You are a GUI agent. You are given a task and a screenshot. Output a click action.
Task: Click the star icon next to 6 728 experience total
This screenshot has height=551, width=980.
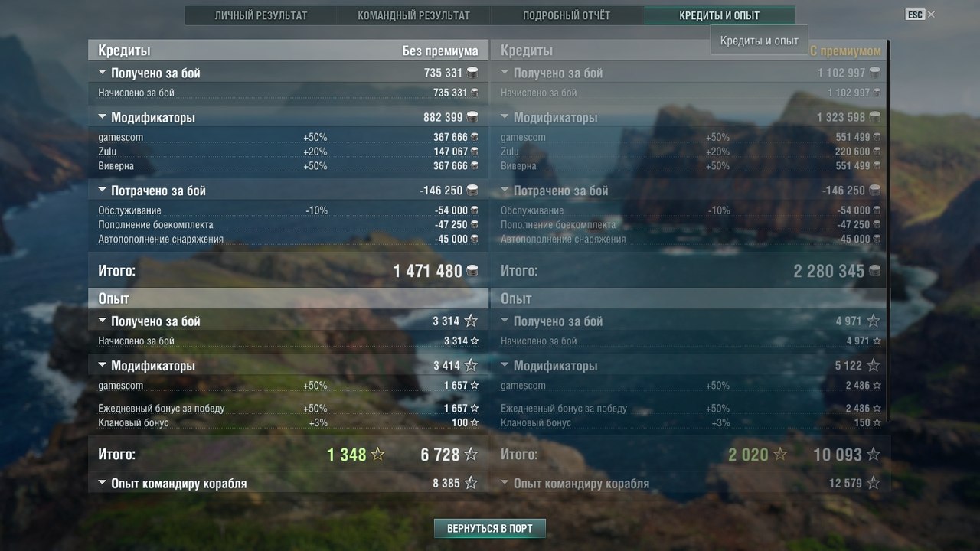click(x=471, y=455)
